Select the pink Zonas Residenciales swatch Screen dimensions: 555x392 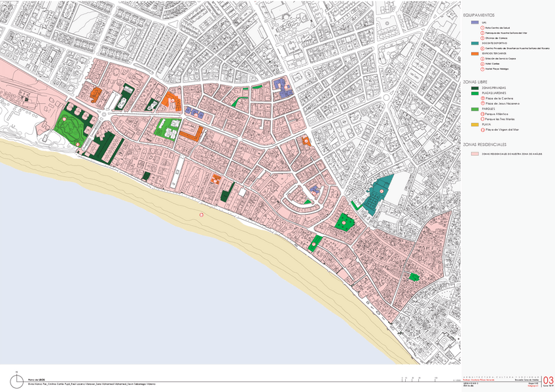(474, 155)
